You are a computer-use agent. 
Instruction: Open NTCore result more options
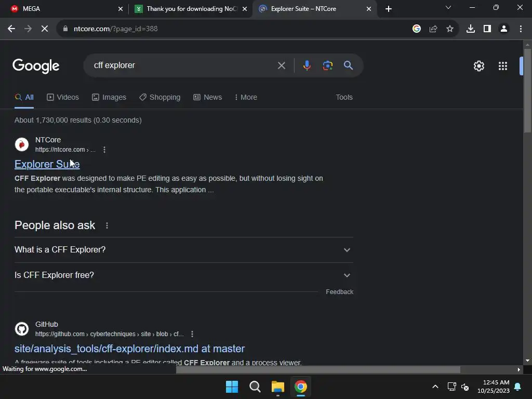click(104, 150)
